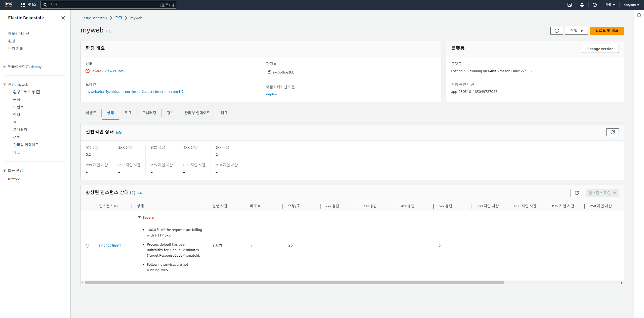Select 상태 in the sidebar
Screen dimensions: 644x318
[17, 115]
